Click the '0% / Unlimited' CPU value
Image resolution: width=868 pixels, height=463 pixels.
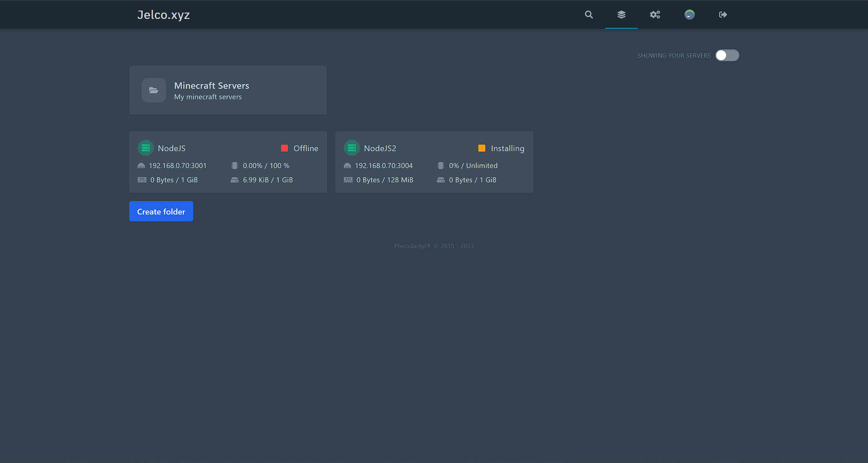(x=473, y=166)
